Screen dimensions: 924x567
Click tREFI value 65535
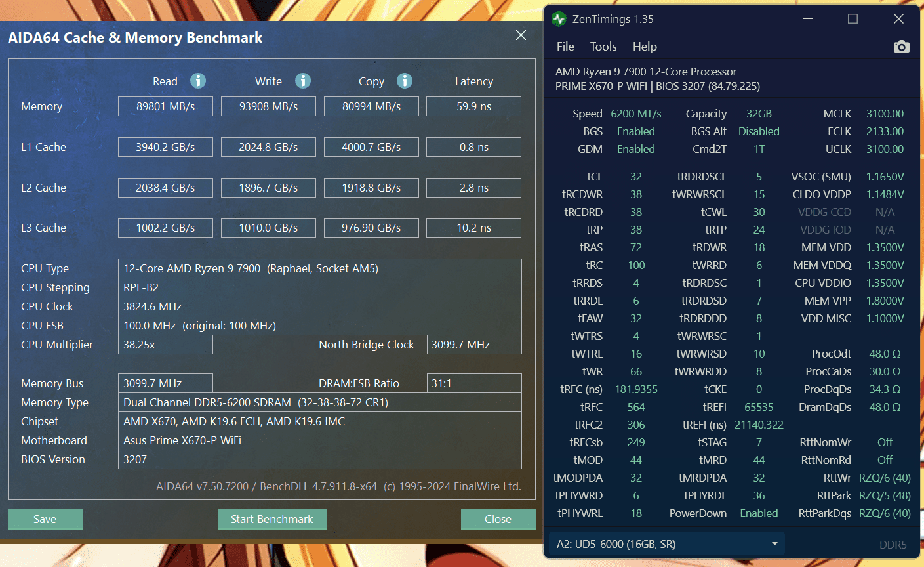click(759, 407)
